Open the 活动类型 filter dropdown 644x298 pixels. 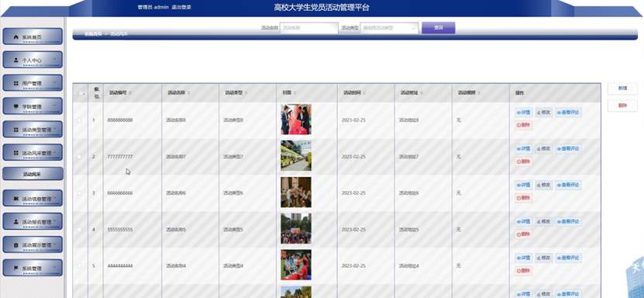coord(389,28)
